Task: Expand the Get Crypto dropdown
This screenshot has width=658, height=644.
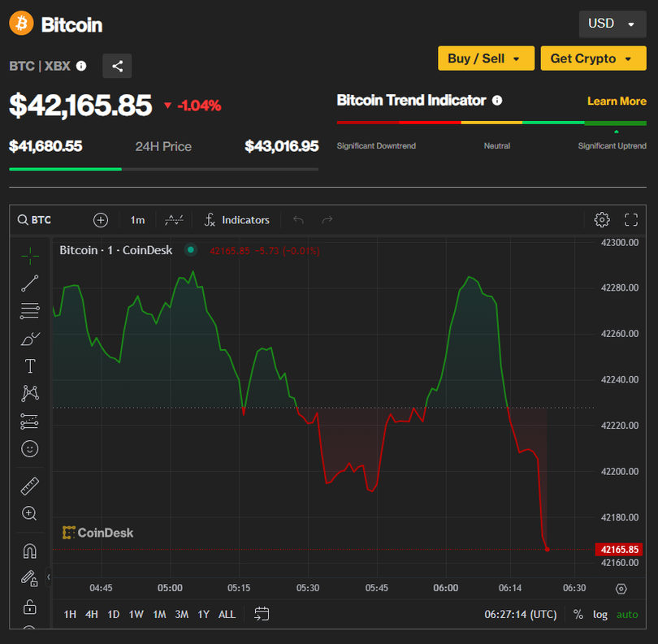Action: pyautogui.click(x=593, y=58)
